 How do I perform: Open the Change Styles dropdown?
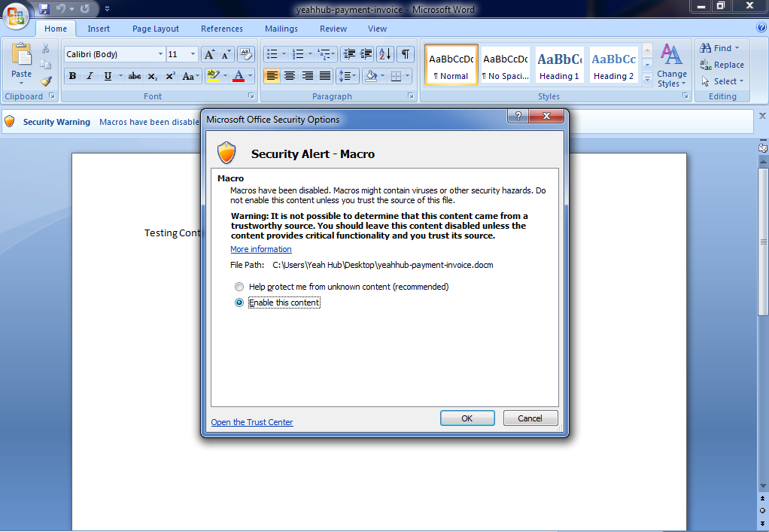(x=671, y=65)
